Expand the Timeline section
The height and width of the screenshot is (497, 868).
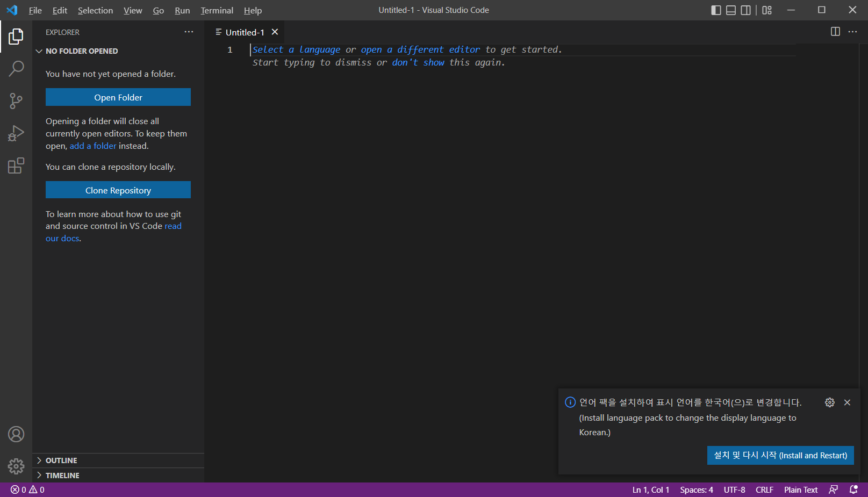pos(118,476)
